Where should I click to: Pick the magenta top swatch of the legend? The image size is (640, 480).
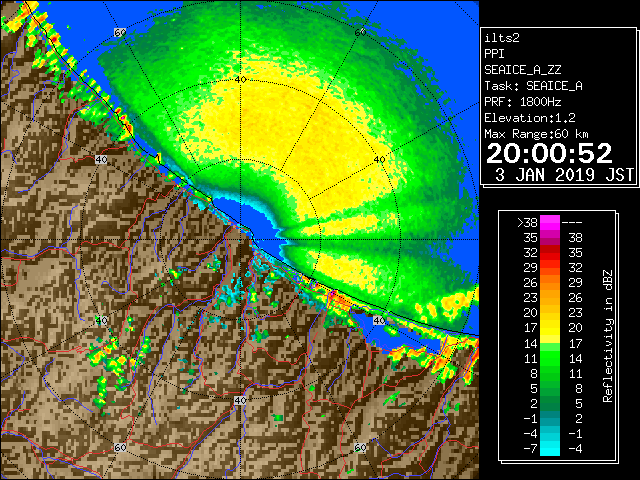click(x=550, y=222)
